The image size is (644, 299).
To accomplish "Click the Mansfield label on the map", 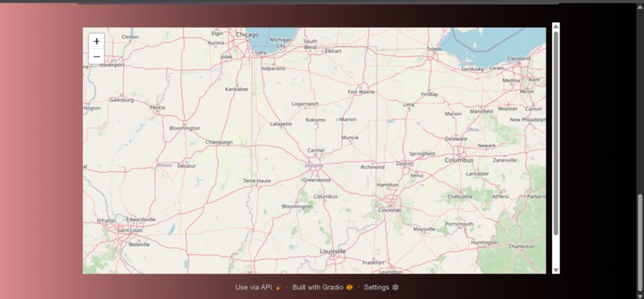I will [481, 111].
